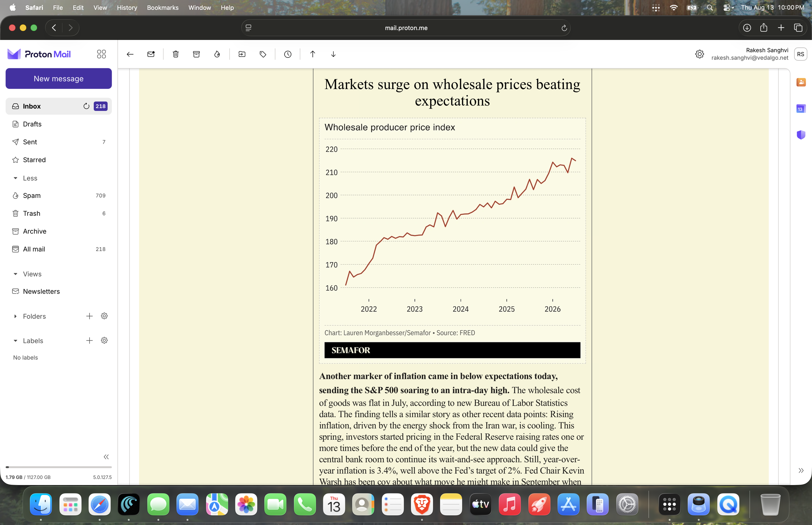Mark the message as unread
This screenshot has width=812, height=525.
click(x=151, y=54)
